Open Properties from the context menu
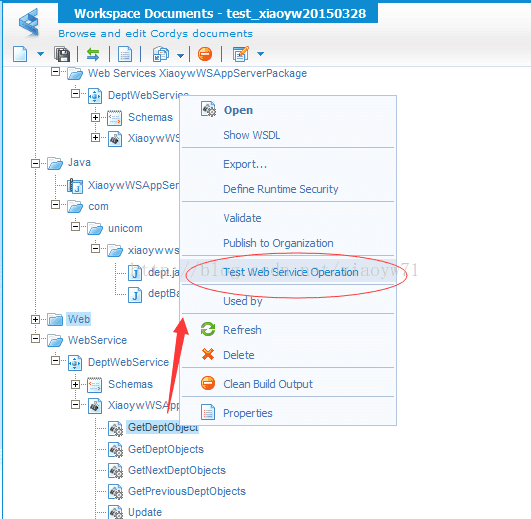Viewport: 531px width, 519px height. (x=288, y=413)
